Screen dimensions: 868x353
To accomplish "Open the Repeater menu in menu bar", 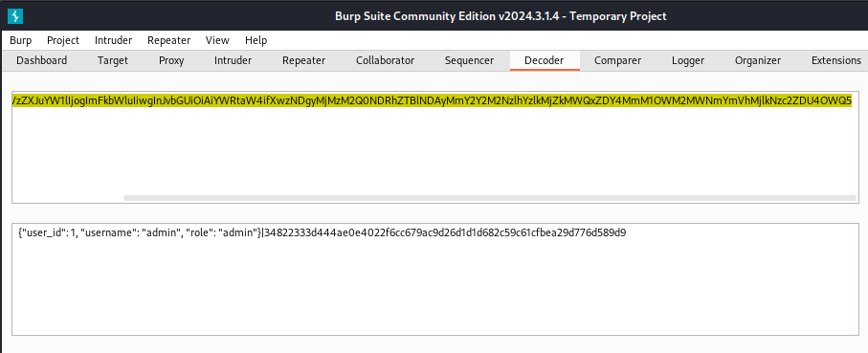I will 168,40.
